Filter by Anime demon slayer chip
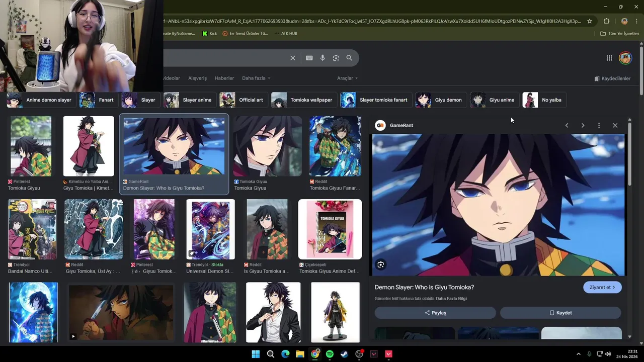 pos(42,100)
